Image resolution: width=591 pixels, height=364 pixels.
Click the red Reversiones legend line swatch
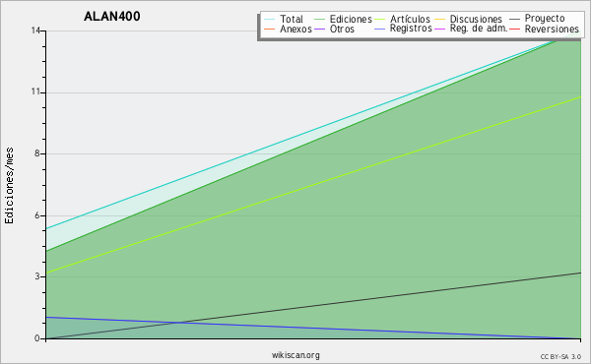click(514, 29)
